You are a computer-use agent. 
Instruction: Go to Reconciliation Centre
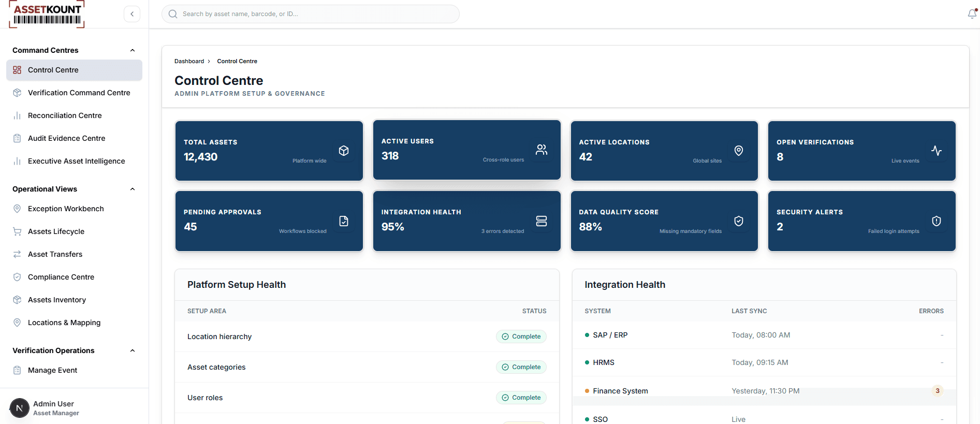74,115
